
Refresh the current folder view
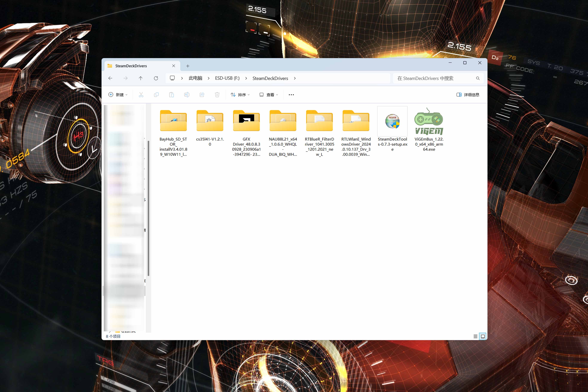pyautogui.click(x=156, y=78)
